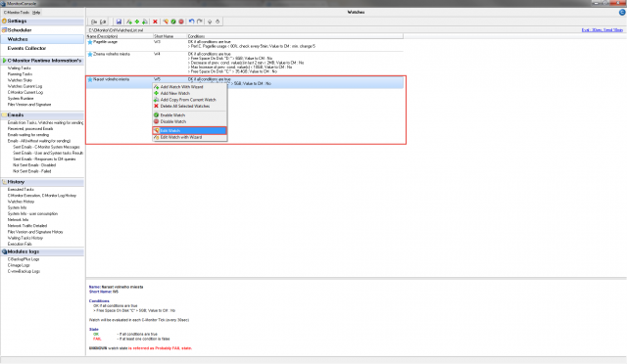
Task: Click the Emails folder icon in sidebar
Action: (x=4, y=115)
